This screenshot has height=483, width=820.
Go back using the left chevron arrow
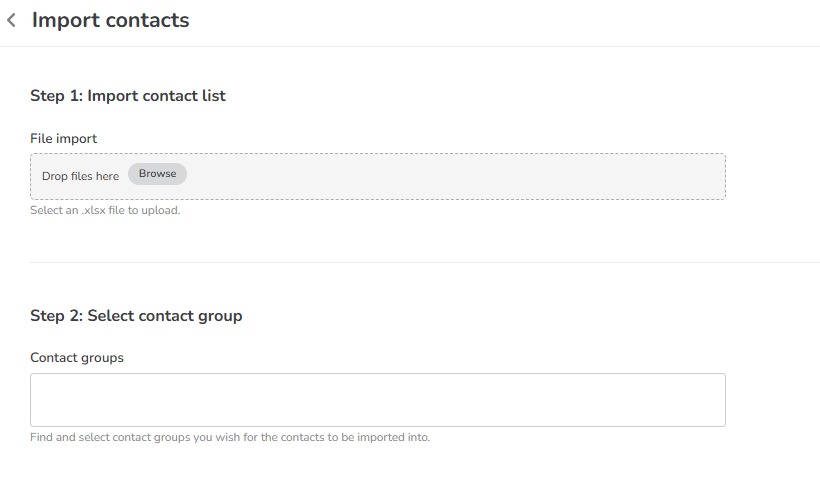pyautogui.click(x=12, y=20)
